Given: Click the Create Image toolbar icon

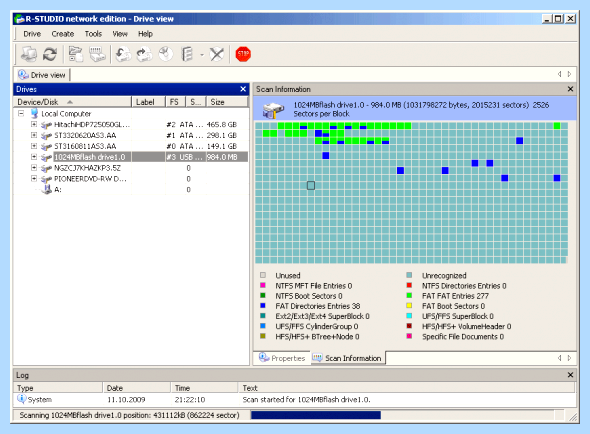Looking at the screenshot, I should coord(144,54).
